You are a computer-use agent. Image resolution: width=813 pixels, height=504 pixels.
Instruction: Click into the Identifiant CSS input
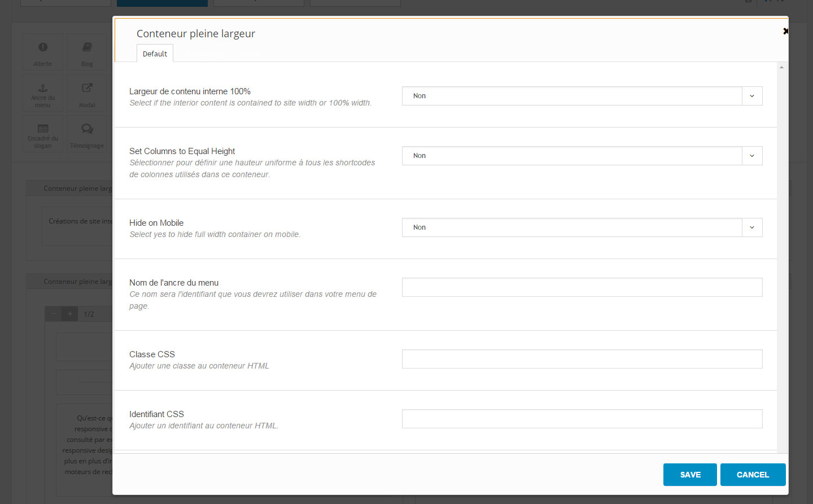(582, 419)
